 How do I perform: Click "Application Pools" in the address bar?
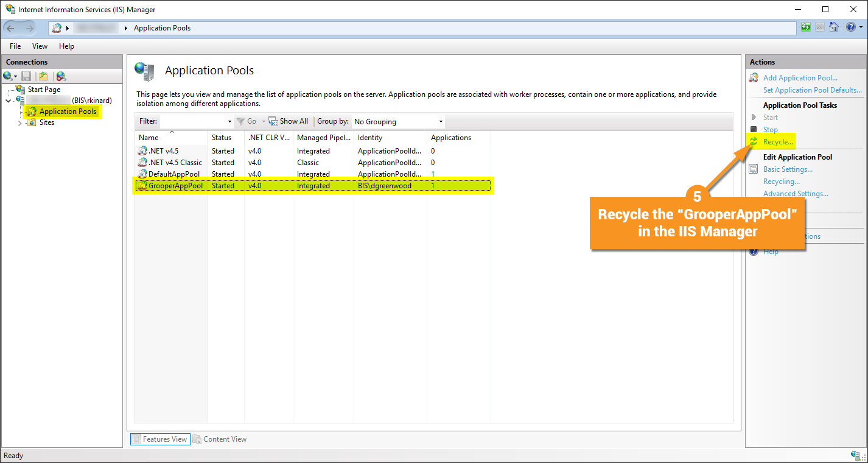click(x=162, y=28)
